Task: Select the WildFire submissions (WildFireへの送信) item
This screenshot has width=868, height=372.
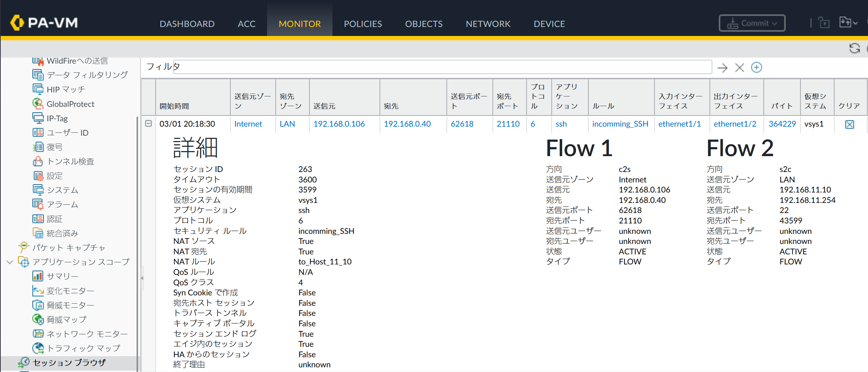Action: coord(77,61)
